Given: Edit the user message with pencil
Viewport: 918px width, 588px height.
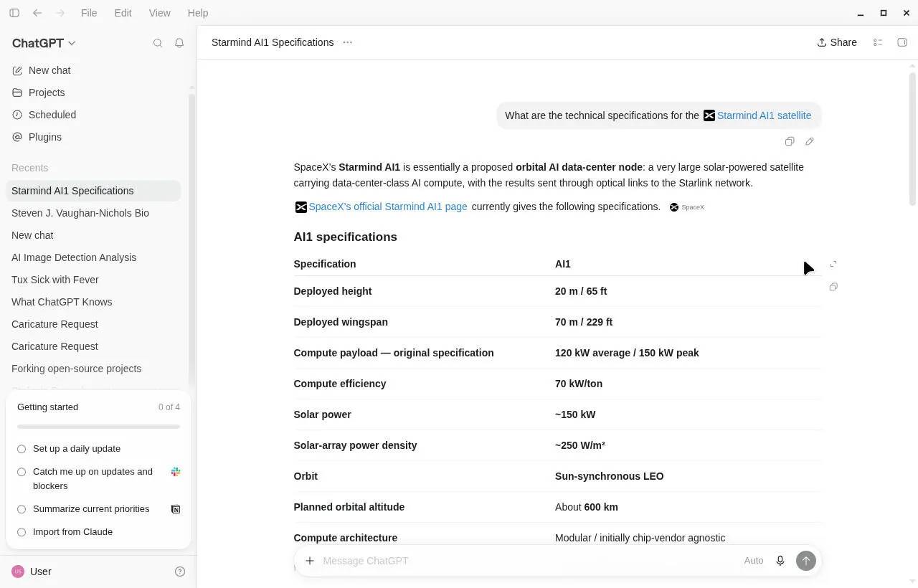Looking at the screenshot, I should coord(810,141).
